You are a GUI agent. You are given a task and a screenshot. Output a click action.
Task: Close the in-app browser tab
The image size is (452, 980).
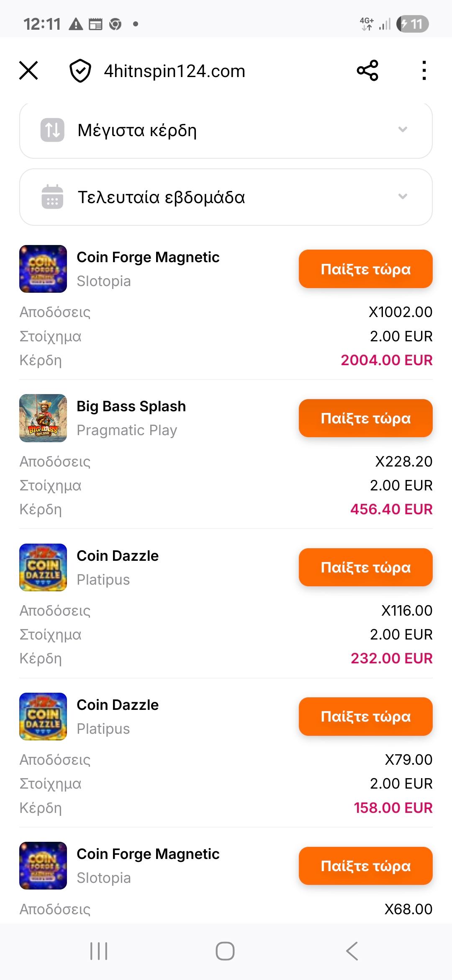click(x=28, y=70)
